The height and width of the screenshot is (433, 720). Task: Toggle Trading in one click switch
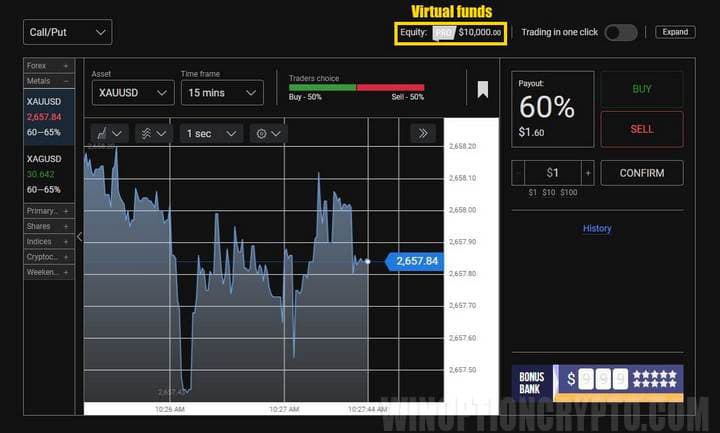click(620, 32)
